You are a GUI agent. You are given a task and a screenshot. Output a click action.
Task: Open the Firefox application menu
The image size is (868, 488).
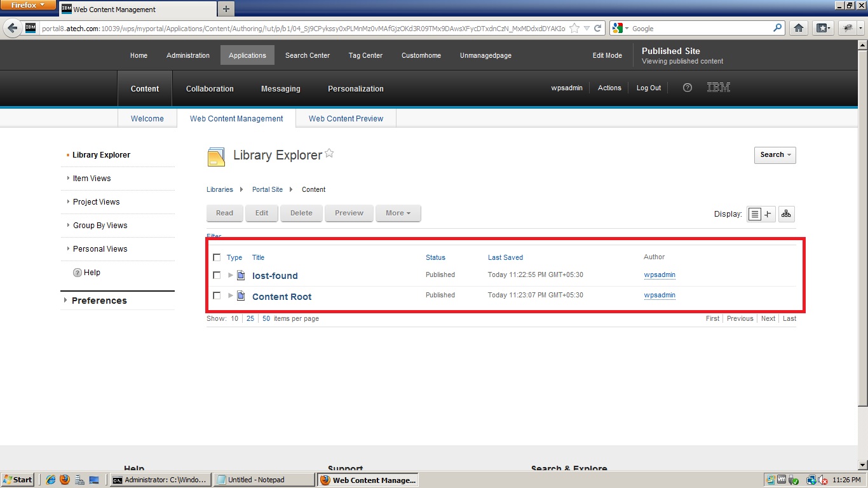(29, 5)
